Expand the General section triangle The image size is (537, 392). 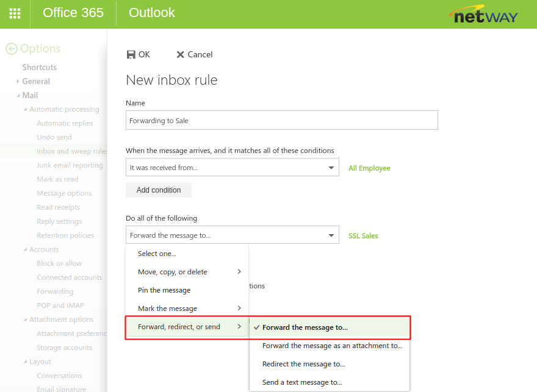tap(18, 81)
